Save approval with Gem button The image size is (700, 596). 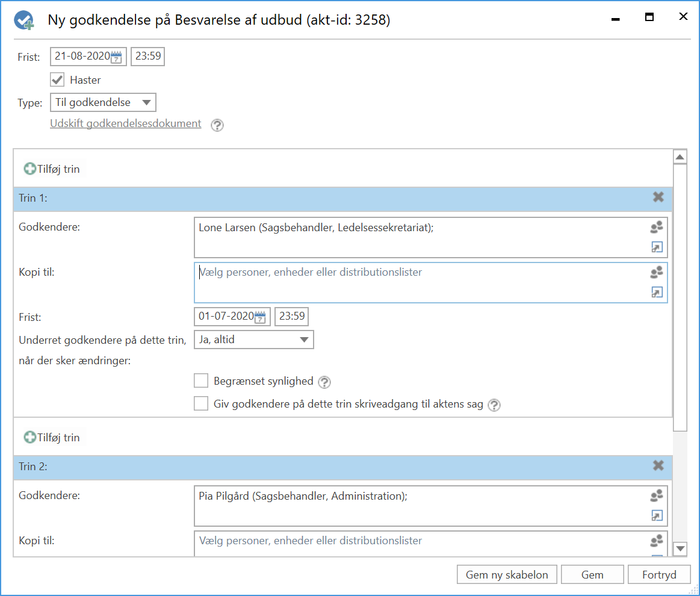[592, 574]
